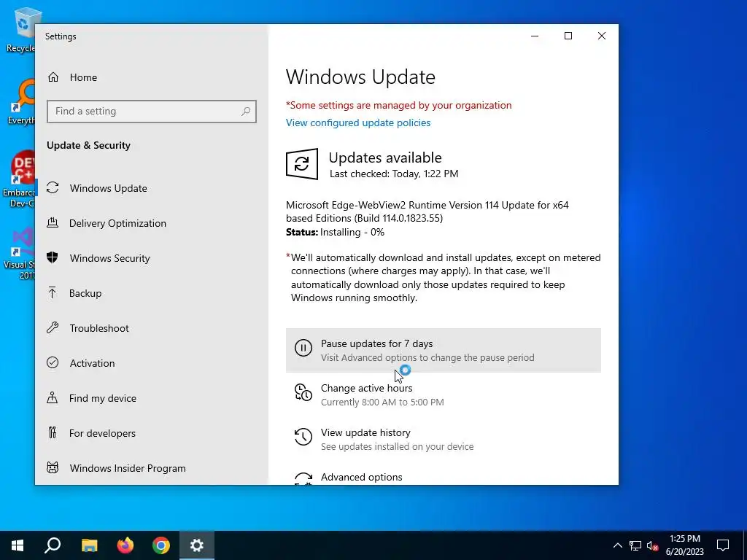This screenshot has height=560, width=747.
Task: Minimize the Settings window
Action: 535,36
